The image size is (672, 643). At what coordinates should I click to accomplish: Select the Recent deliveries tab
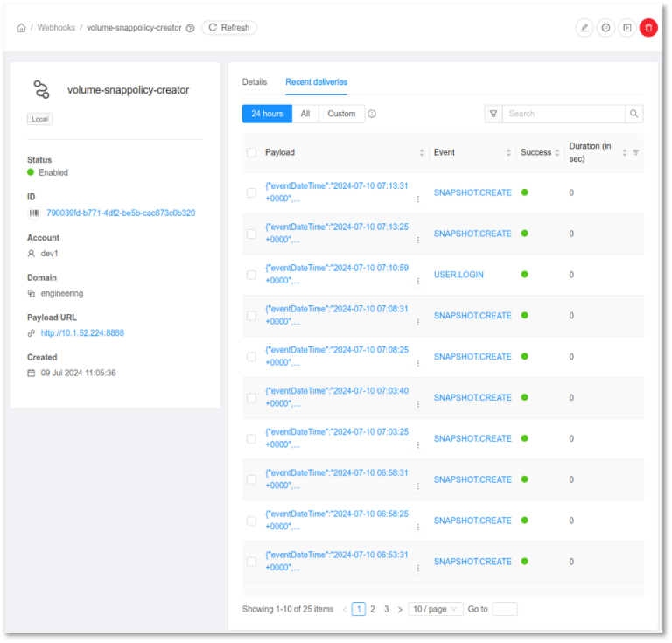(316, 82)
